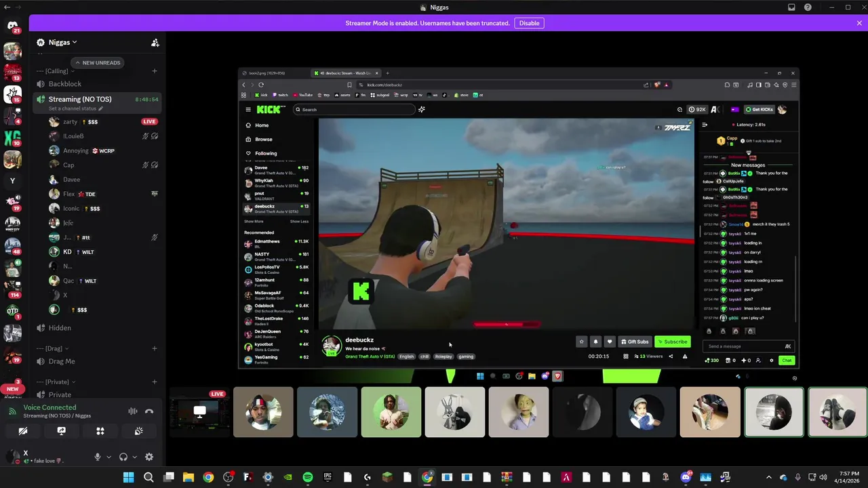Toggle the camera on in the voice panel
The image size is (868, 488).
[x=22, y=431]
